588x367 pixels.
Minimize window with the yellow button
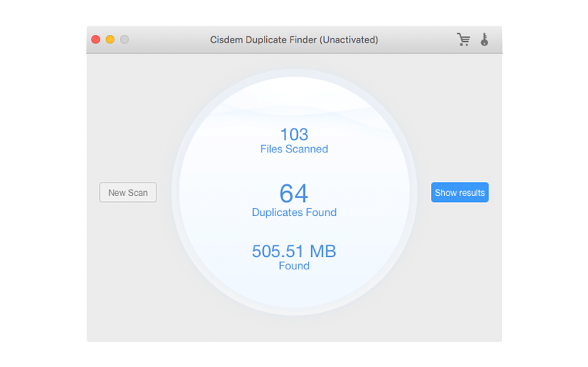110,39
